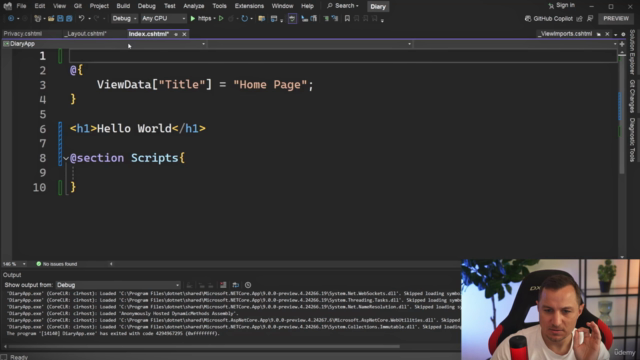Start debugging with the green https play button
This screenshot has height=360, width=640.
(x=193, y=19)
